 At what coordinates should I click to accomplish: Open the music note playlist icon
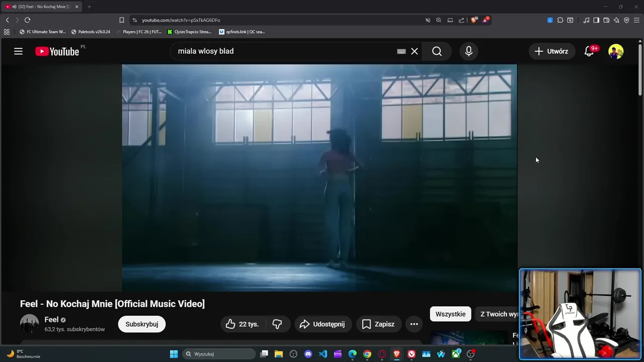[586, 20]
